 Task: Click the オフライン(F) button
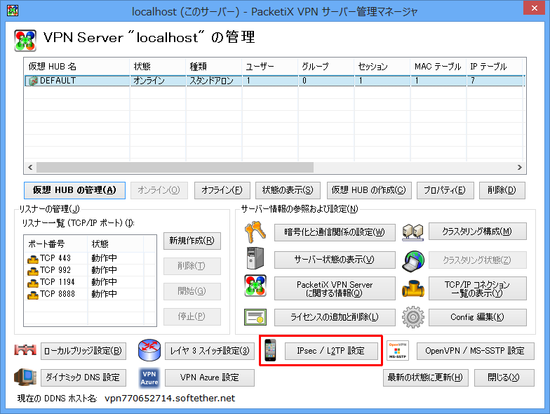pos(222,190)
